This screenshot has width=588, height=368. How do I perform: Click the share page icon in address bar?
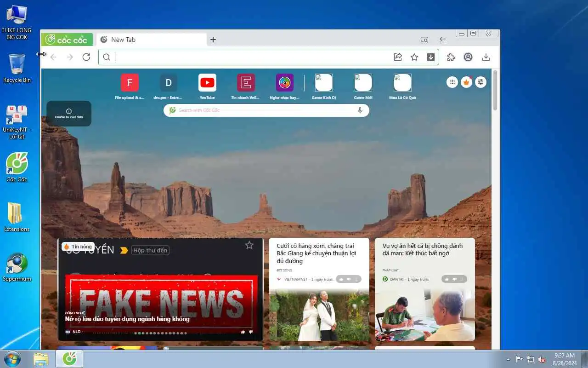click(x=398, y=57)
